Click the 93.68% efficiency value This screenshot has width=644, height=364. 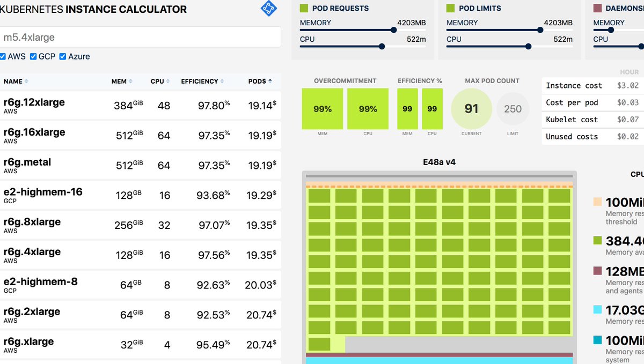(213, 195)
